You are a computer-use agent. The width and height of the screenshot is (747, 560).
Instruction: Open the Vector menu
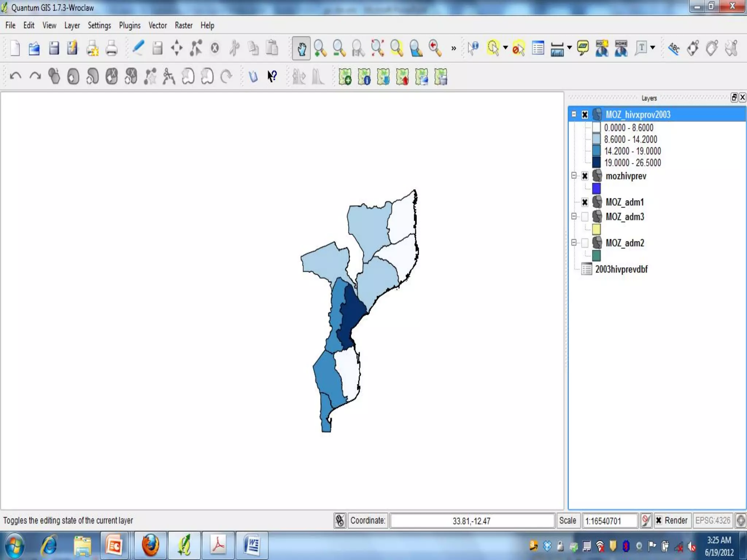click(157, 26)
